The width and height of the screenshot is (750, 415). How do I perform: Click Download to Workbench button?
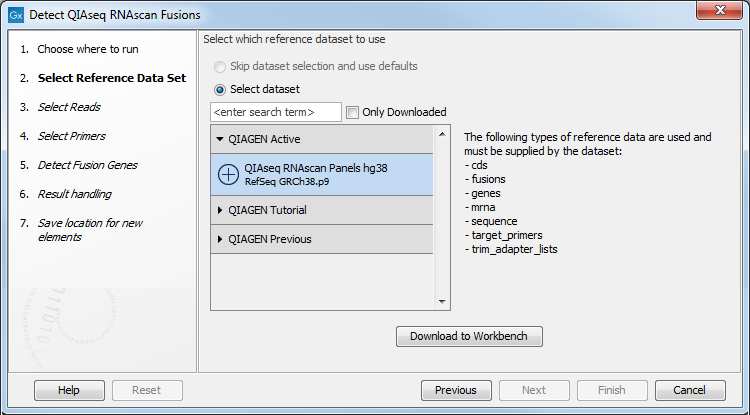coord(469,336)
